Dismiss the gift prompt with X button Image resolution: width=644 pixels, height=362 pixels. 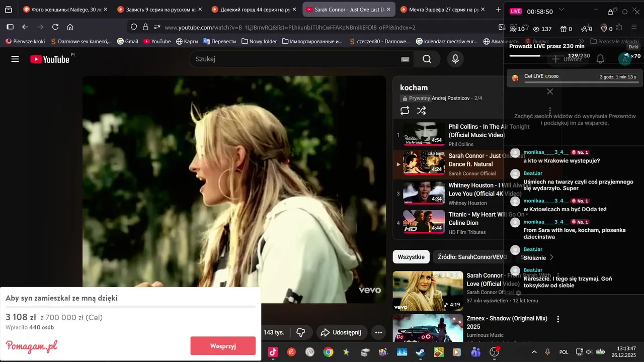pyautogui.click(x=550, y=92)
